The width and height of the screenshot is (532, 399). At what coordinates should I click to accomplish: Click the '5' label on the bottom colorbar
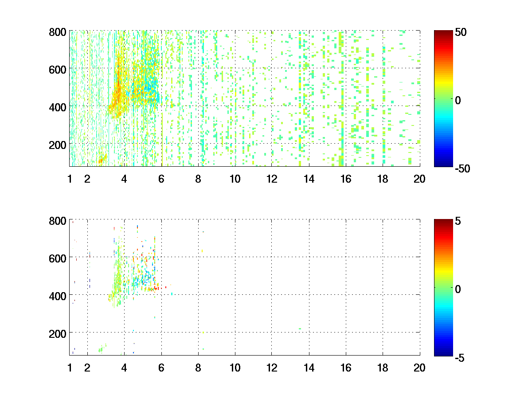(458, 222)
